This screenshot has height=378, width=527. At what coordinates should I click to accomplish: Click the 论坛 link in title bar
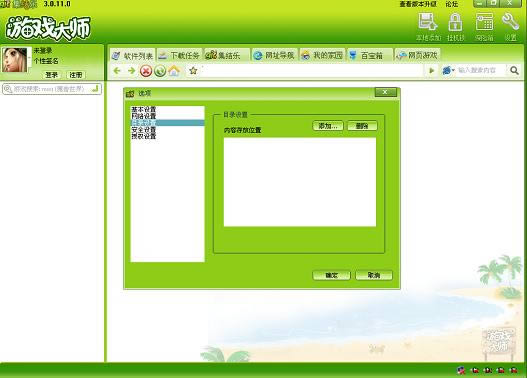(452, 4)
